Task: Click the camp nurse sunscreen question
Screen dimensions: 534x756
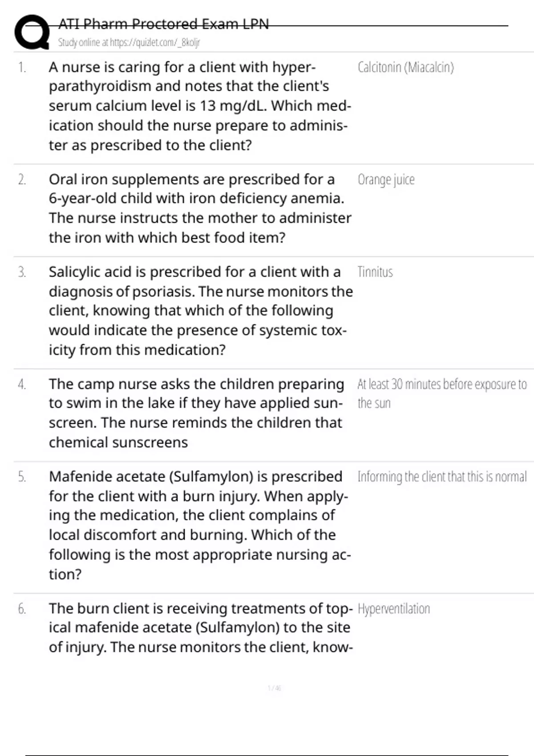Action: 196,413
